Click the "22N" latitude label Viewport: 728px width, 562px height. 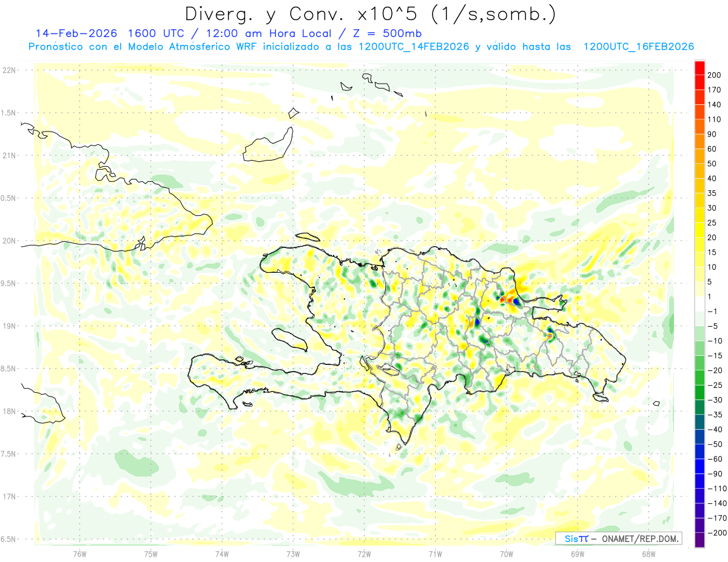pyautogui.click(x=9, y=70)
